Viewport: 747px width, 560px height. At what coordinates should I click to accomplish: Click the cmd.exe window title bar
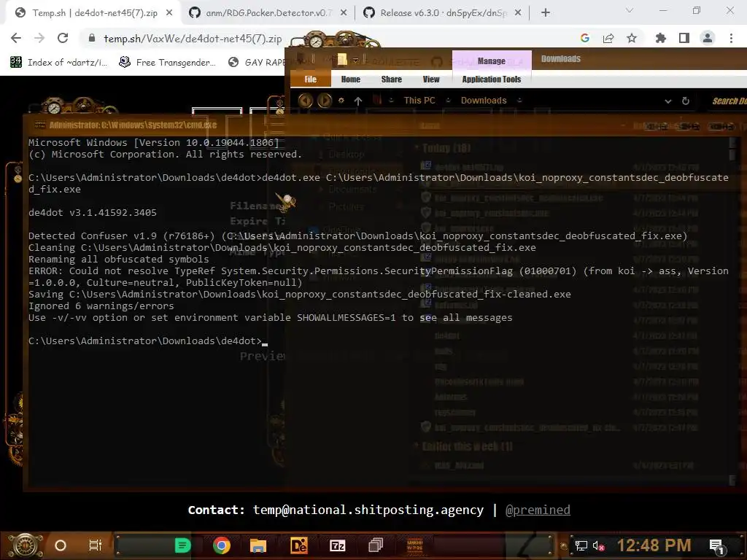[x=379, y=125]
